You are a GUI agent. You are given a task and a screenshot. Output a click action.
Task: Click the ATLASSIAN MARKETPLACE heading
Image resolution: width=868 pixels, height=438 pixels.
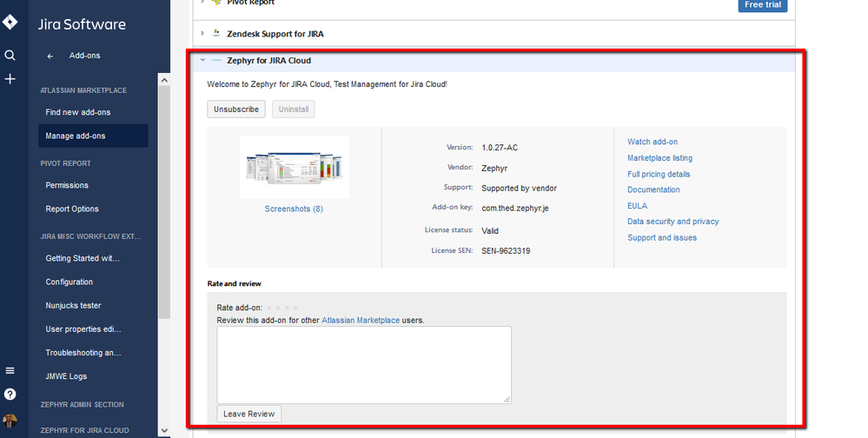(x=83, y=90)
